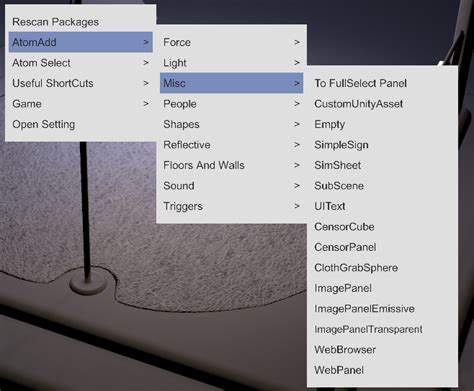The height and width of the screenshot is (391, 474).
Task: Expand the Force category
Action: click(x=231, y=42)
